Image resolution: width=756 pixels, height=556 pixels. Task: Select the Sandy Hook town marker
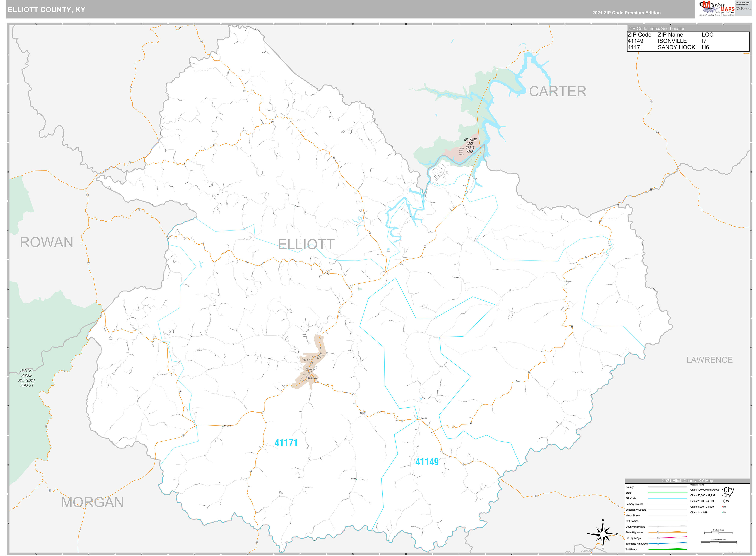click(x=308, y=377)
